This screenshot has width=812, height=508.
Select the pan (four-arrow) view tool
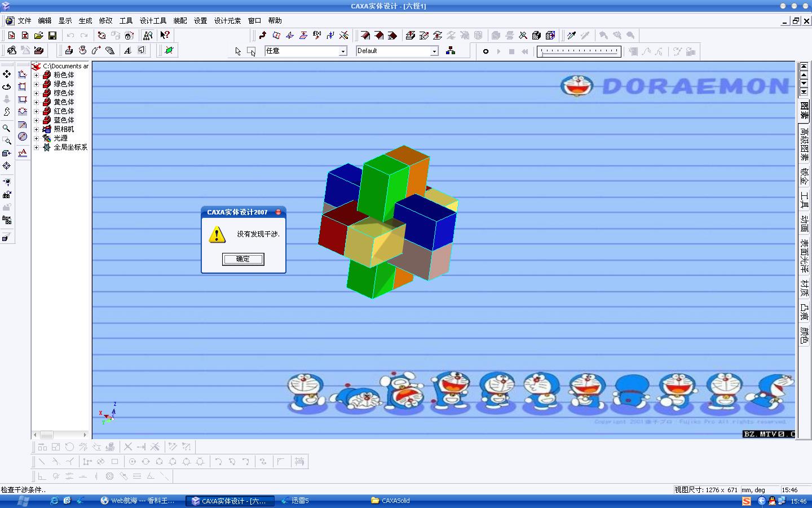[7, 74]
